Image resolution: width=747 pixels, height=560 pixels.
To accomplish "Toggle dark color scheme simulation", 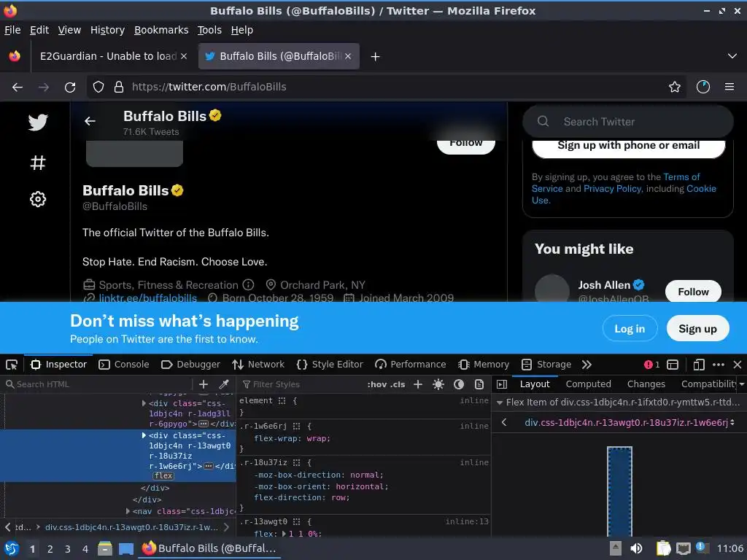I will (459, 384).
